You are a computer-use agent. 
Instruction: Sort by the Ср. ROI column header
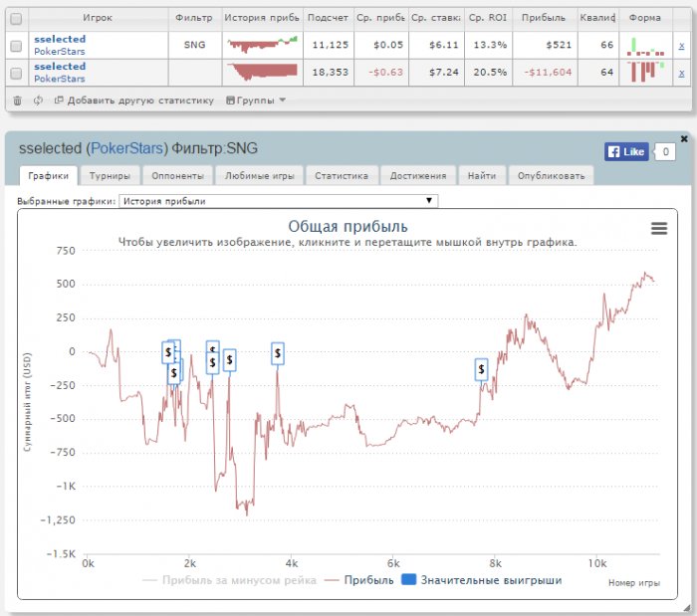(488, 18)
